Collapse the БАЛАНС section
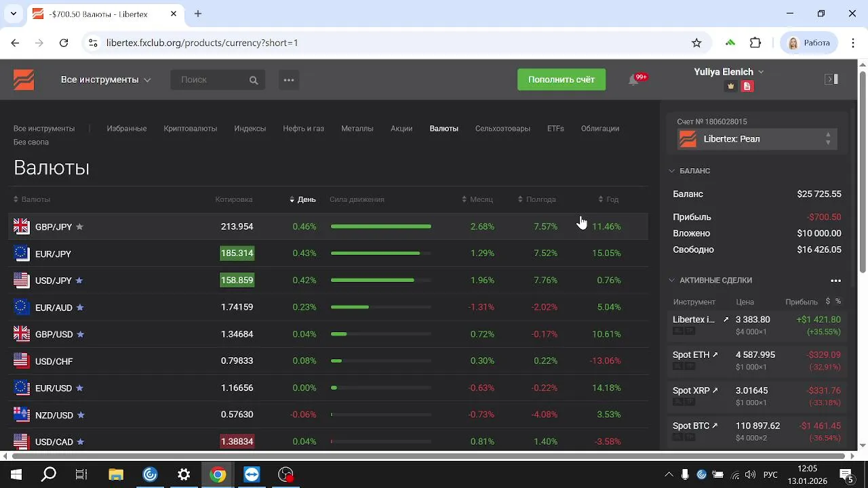This screenshot has width=868, height=488. click(x=690, y=171)
